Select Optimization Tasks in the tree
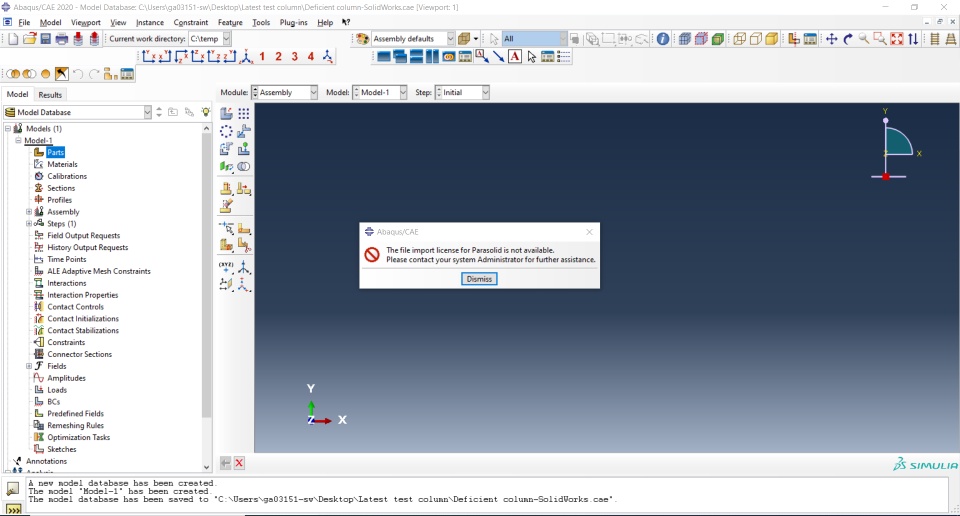The height and width of the screenshot is (516, 960). pyautogui.click(x=78, y=437)
